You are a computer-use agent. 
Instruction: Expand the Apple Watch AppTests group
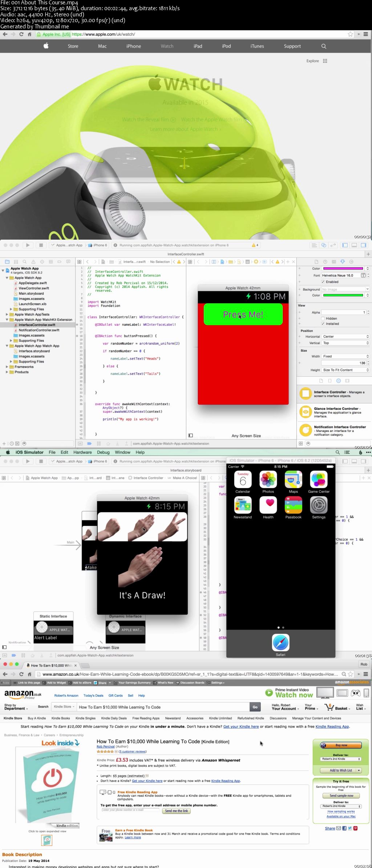pyautogui.click(x=7, y=315)
